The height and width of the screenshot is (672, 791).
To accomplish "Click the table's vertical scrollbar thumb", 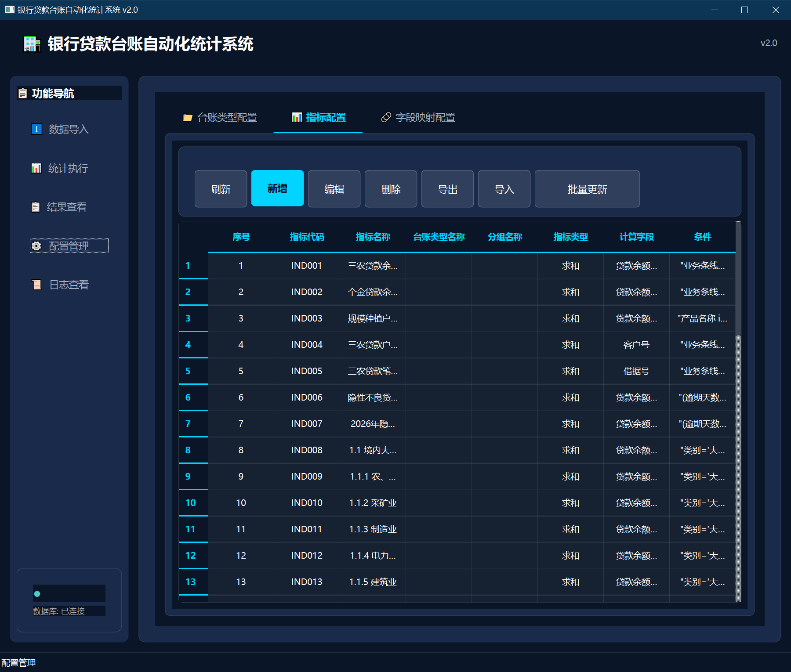I will (x=738, y=279).
